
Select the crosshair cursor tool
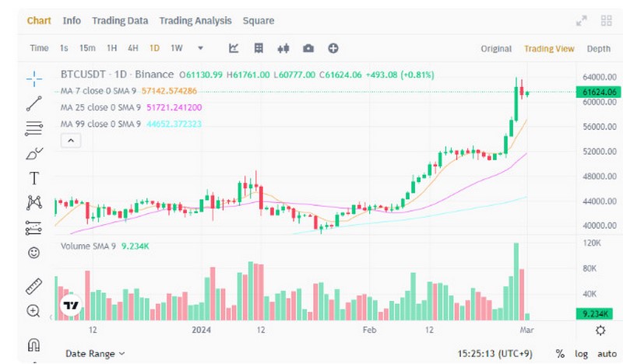pos(34,79)
